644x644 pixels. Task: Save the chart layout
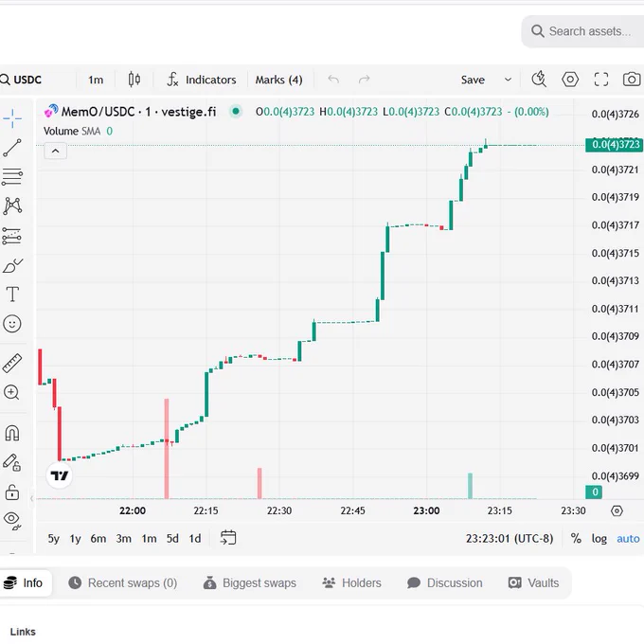tap(473, 80)
